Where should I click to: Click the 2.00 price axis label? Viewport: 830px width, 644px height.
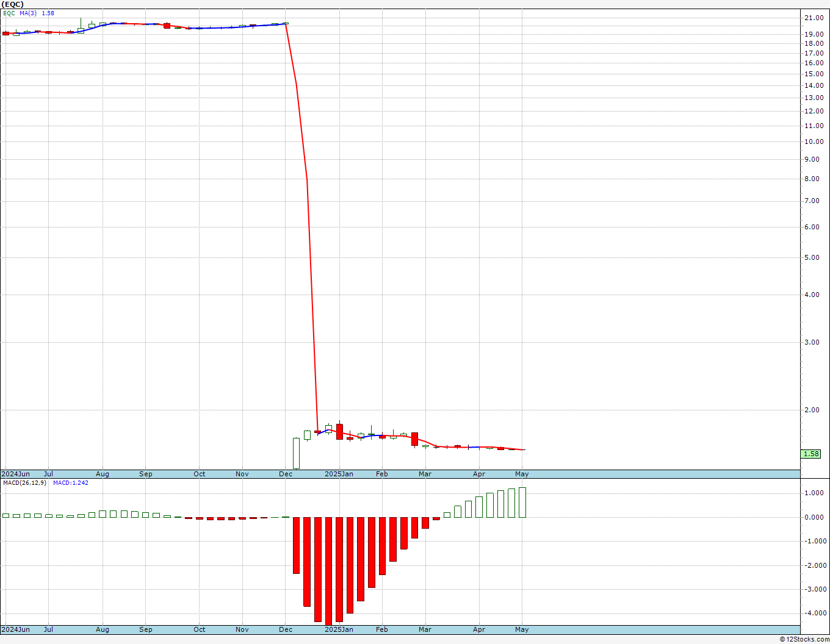point(812,410)
